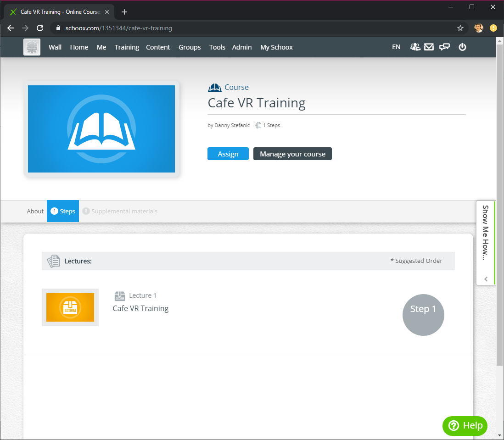This screenshot has height=440, width=504.
Task: Click the Step 1 circle
Action: [x=423, y=315]
